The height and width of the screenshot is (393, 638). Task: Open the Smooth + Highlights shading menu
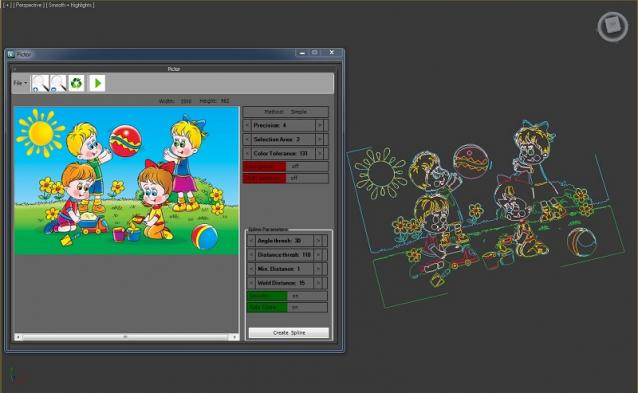[71, 5]
